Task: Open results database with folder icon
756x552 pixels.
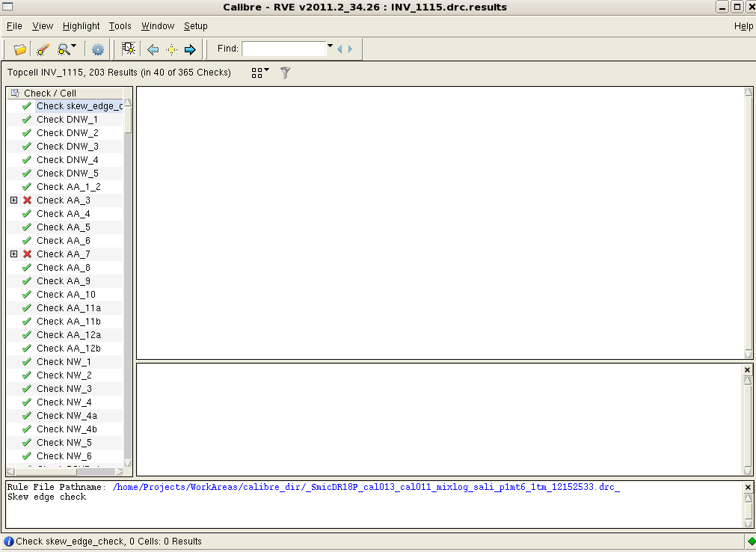Action: click(x=19, y=49)
